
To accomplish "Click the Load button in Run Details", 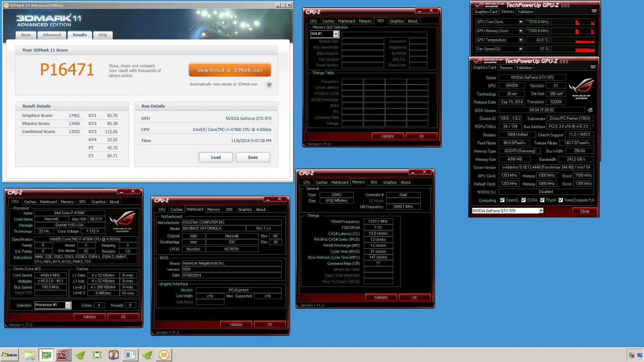I will (216, 157).
